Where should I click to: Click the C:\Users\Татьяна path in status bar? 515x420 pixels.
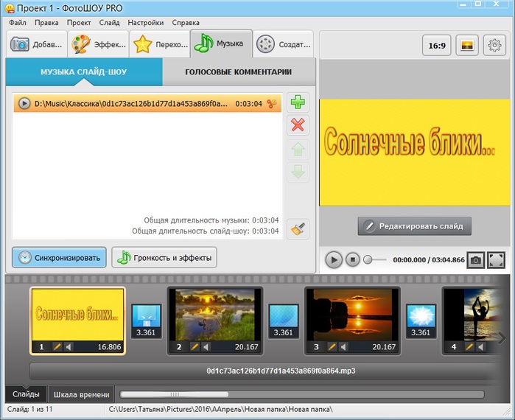click(x=220, y=409)
